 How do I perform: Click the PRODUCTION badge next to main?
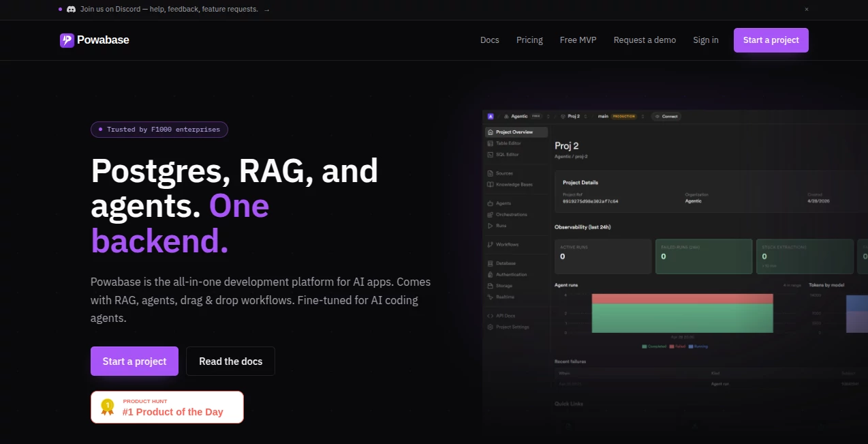[x=623, y=117]
